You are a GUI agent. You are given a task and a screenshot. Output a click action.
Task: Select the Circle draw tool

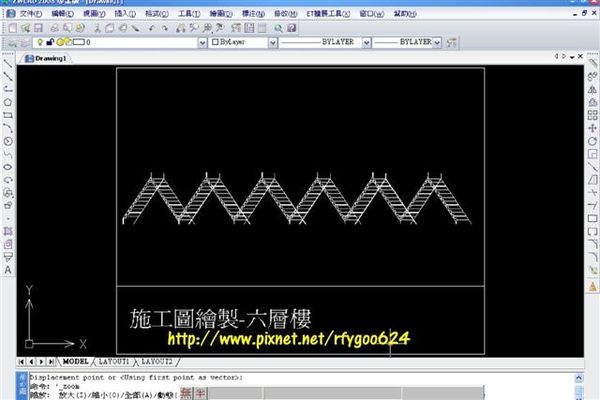8,141
